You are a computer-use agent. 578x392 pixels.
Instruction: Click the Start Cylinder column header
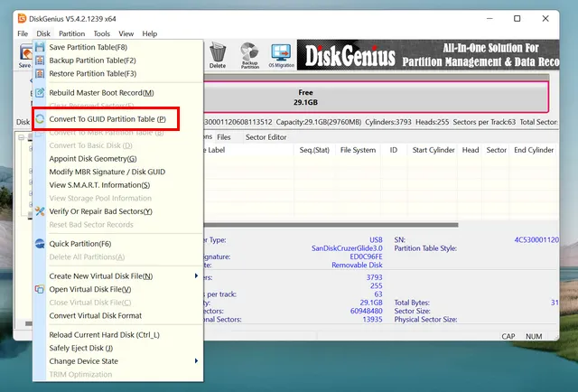pyautogui.click(x=433, y=150)
